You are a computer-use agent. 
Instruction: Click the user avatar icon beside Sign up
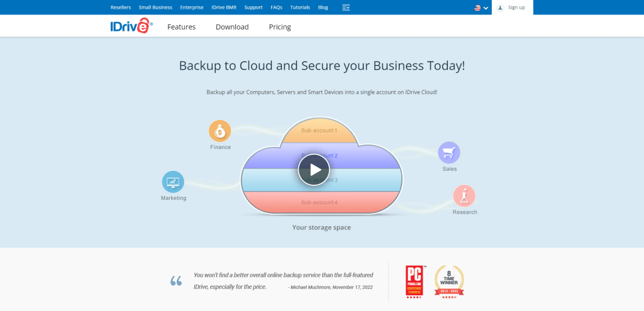500,8
